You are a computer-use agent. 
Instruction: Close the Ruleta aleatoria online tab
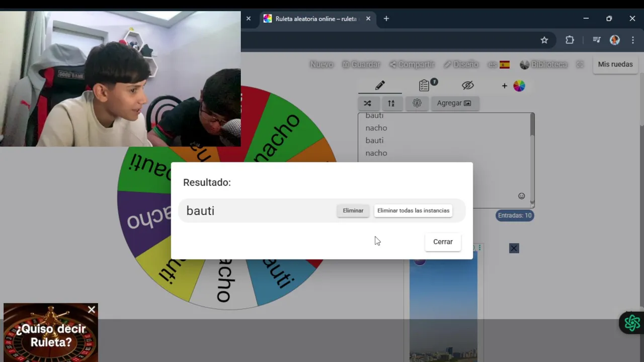pos(368,19)
